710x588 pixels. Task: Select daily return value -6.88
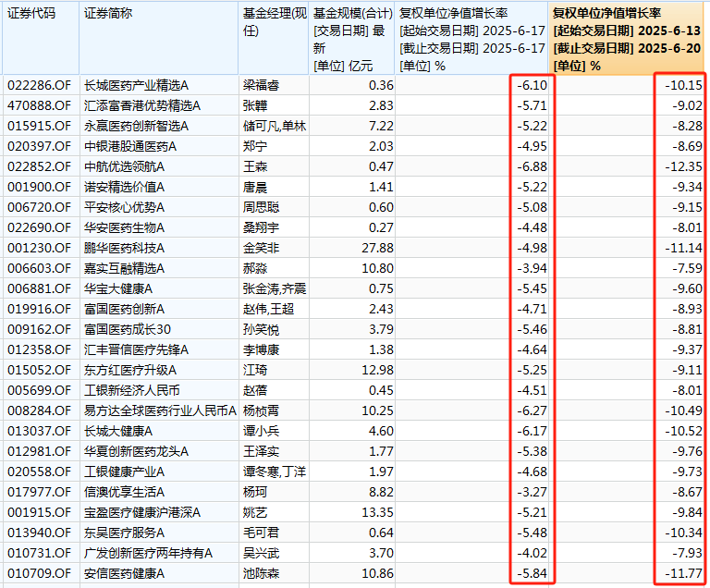532,166
